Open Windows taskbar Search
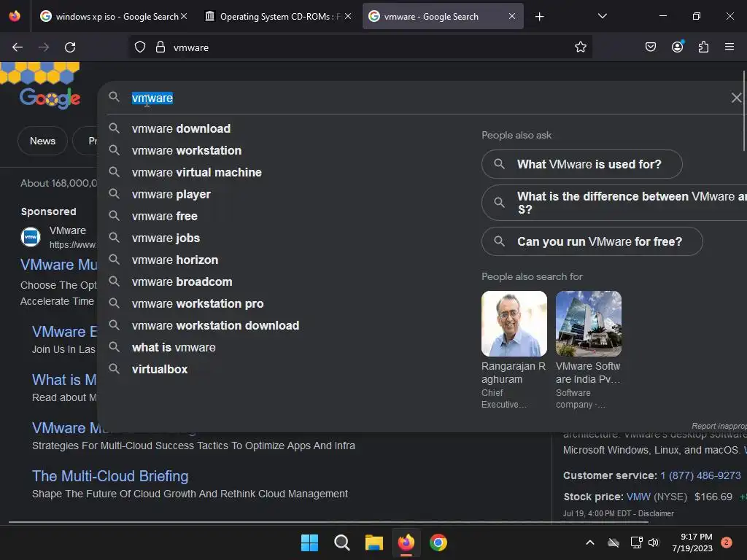The image size is (747, 560). [x=341, y=542]
